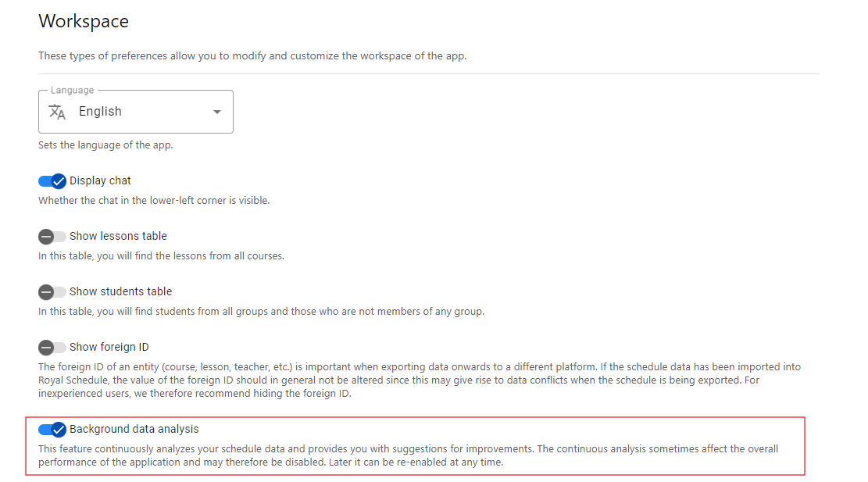Click the Show students table label
The width and height of the screenshot is (868, 482).
120,291
